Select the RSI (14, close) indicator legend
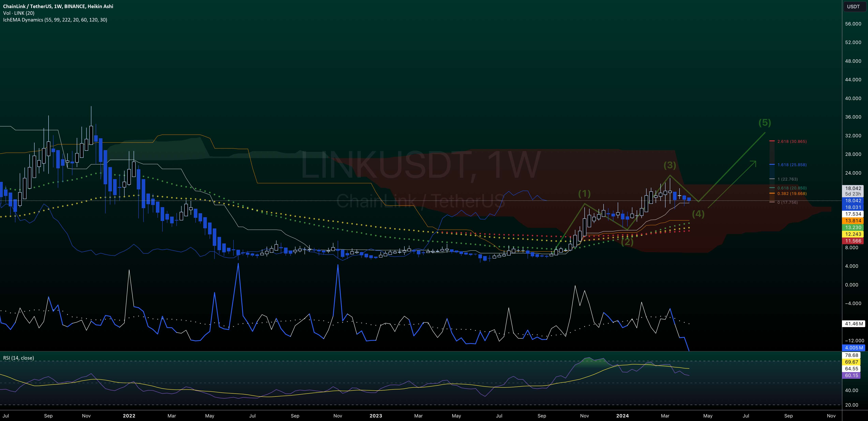868x421 pixels. click(19, 358)
